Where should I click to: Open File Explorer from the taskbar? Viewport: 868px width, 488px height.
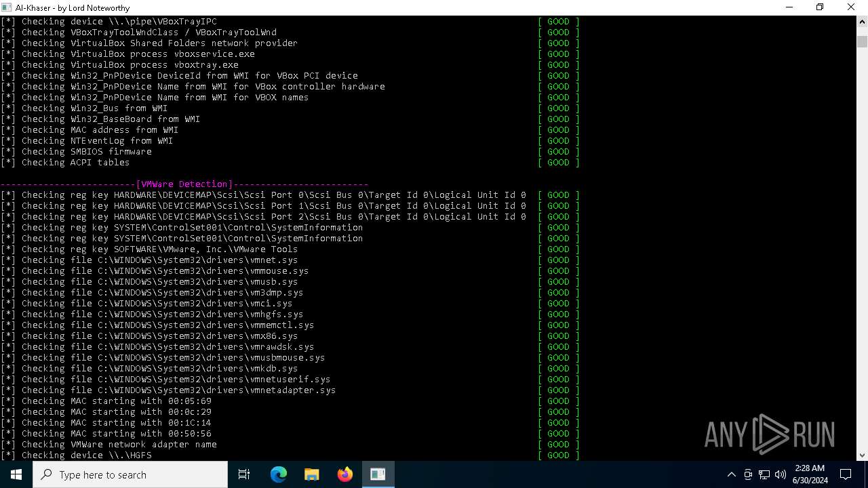pyautogui.click(x=311, y=474)
